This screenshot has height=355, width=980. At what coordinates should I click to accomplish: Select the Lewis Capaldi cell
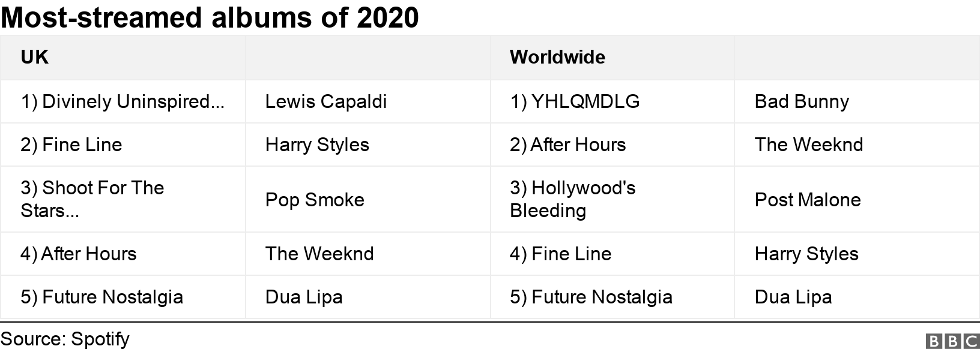click(x=326, y=102)
